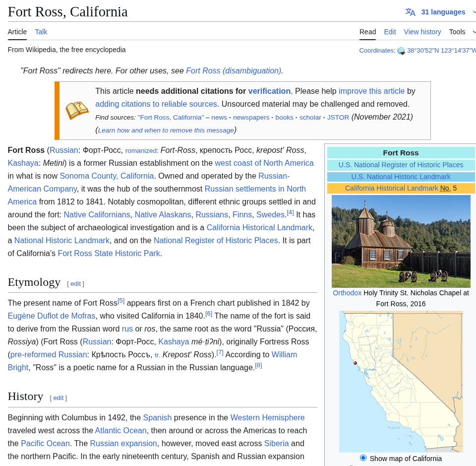
Task: Click California Historical Landmark infobox link
Action: click(x=391, y=189)
